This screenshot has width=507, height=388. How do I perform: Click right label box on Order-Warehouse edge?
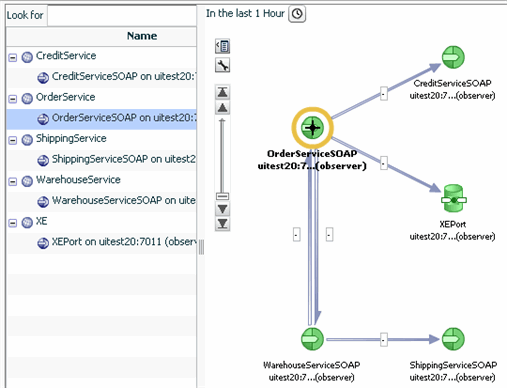coord(329,235)
